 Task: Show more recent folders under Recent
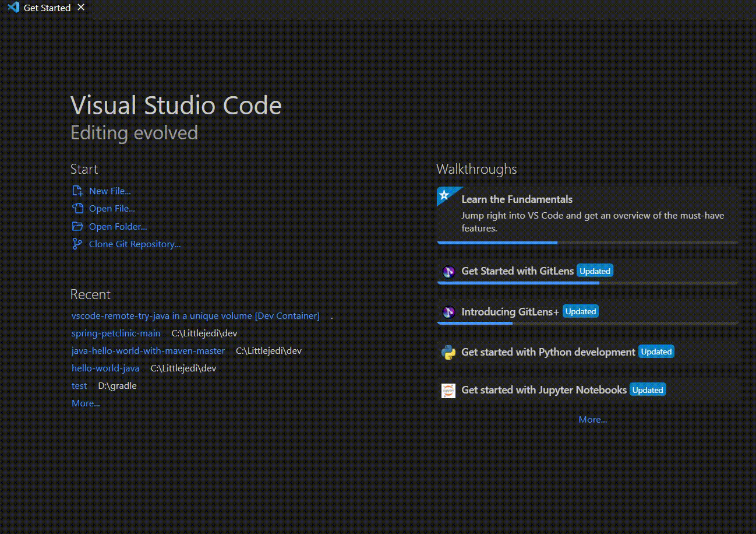pyautogui.click(x=86, y=403)
